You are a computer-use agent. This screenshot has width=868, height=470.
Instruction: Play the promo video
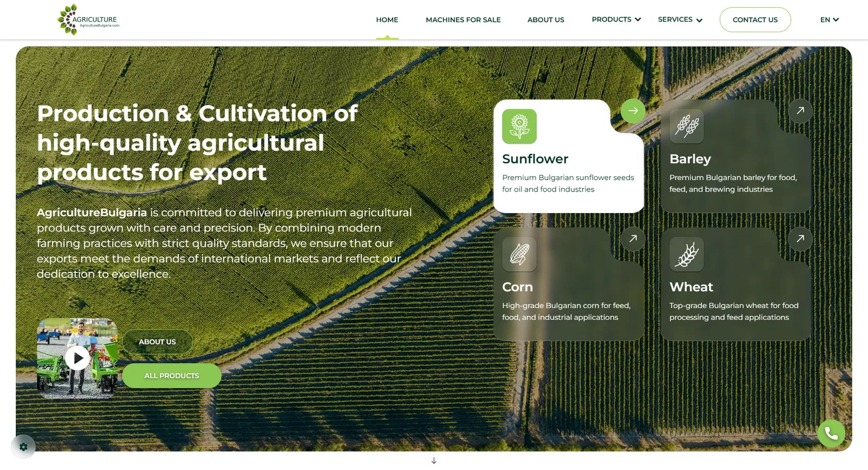click(78, 358)
